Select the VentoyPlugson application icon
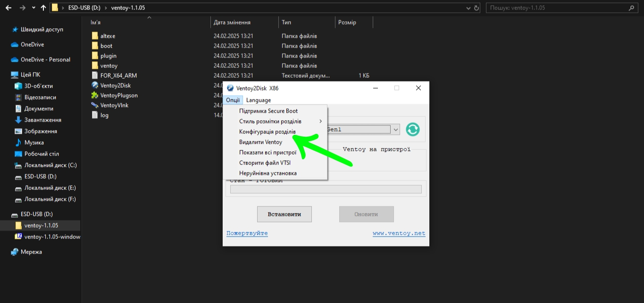The image size is (644, 303). 95,95
